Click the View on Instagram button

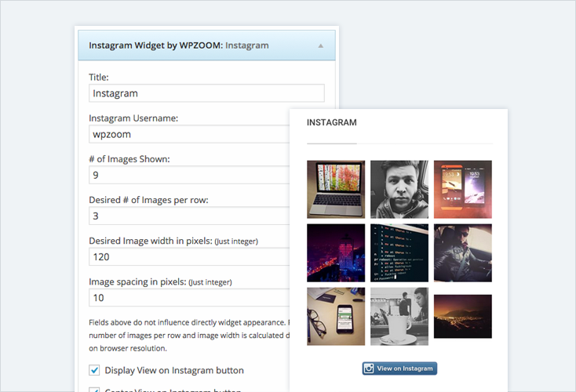point(399,368)
